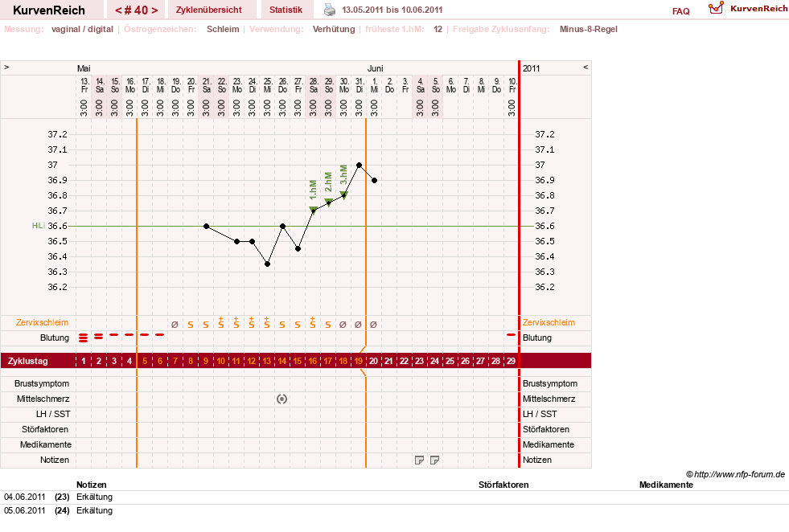Click heavy bleeding symbol on day 1

pyautogui.click(x=84, y=338)
